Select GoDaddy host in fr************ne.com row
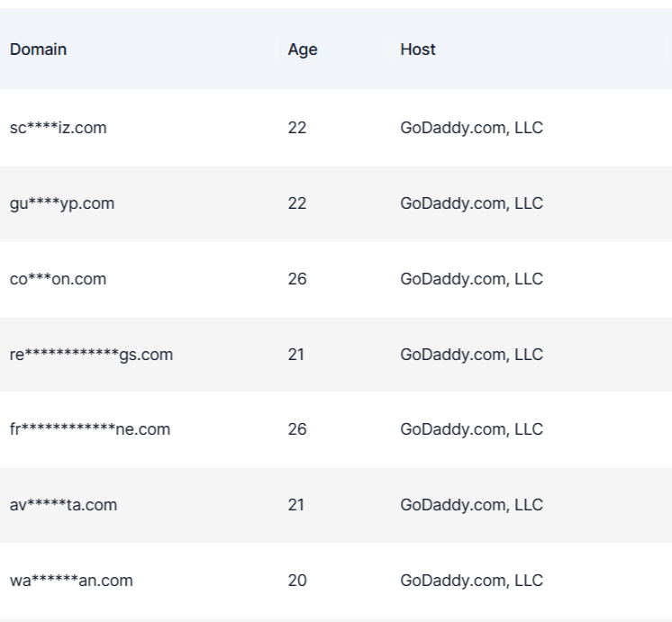 point(471,430)
